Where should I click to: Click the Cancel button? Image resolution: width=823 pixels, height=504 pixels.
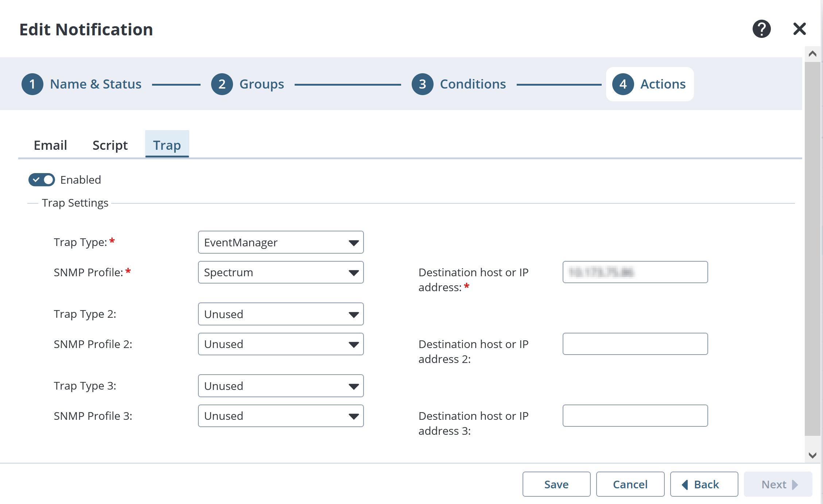point(630,484)
